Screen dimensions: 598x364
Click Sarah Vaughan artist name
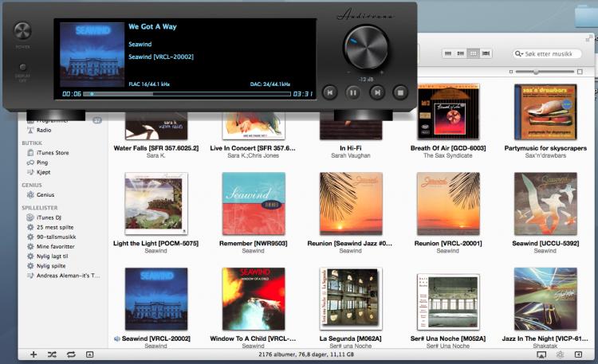[351, 155]
